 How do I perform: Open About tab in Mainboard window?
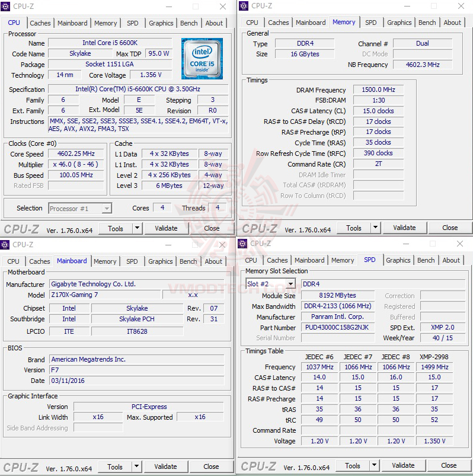pyautogui.click(x=213, y=261)
